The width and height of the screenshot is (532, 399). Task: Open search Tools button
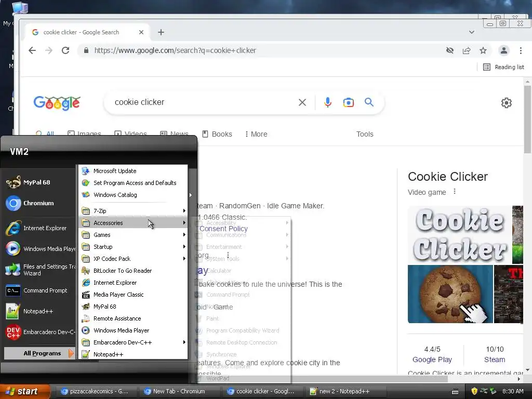click(365, 134)
